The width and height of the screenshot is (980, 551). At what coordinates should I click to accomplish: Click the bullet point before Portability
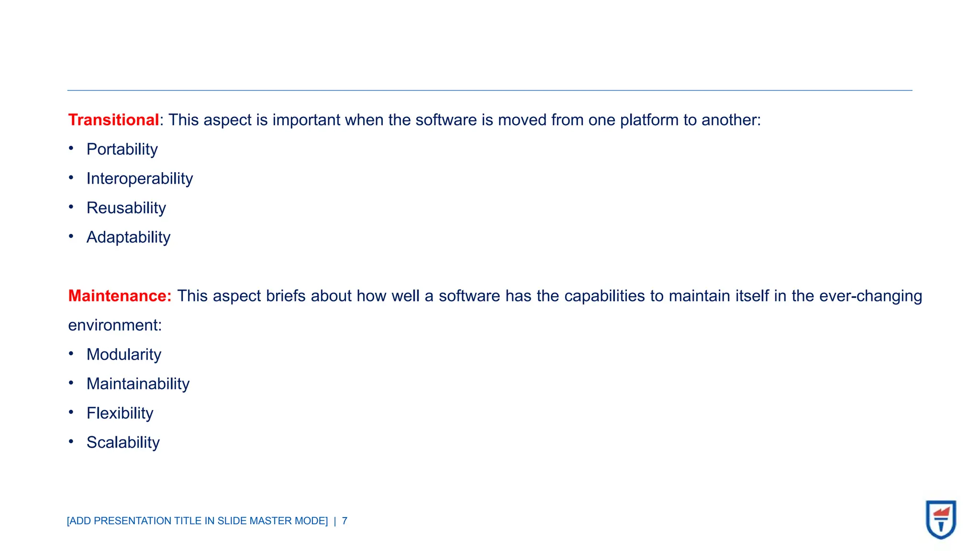(71, 148)
